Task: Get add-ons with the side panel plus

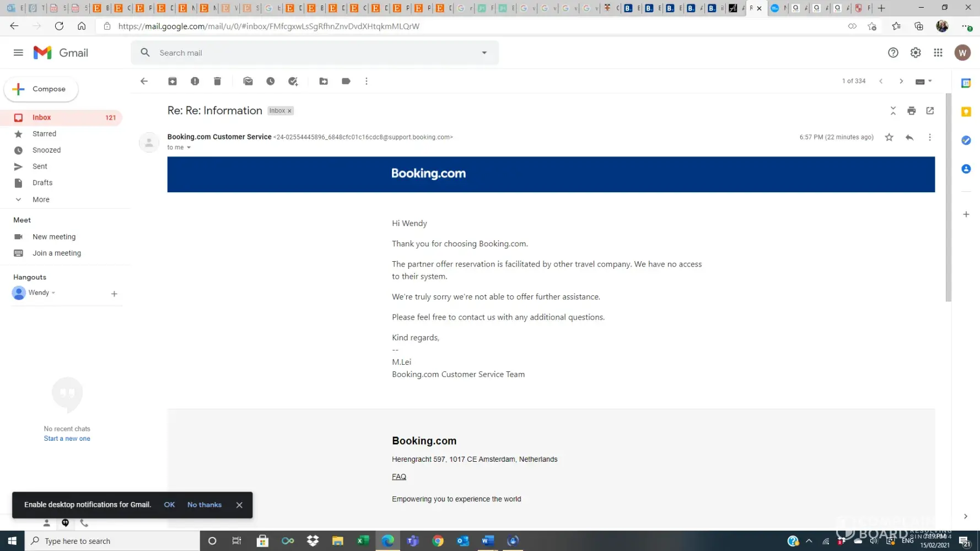Action: (966, 214)
